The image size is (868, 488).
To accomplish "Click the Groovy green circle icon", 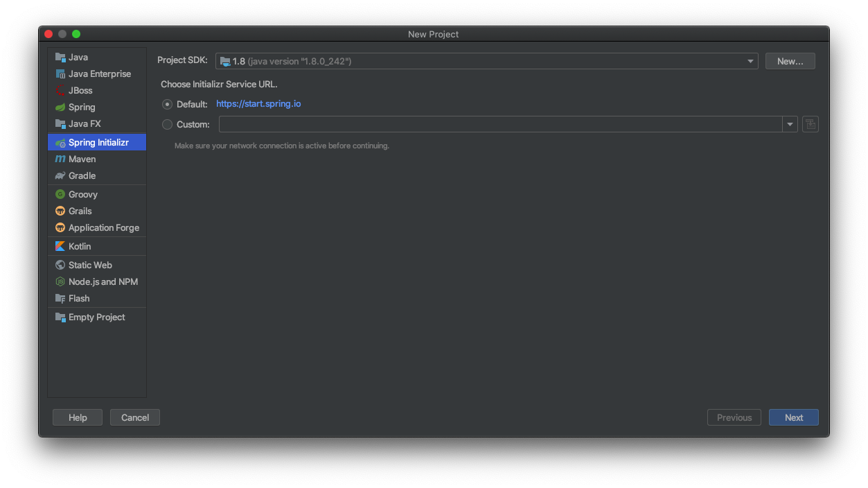I will (60, 194).
